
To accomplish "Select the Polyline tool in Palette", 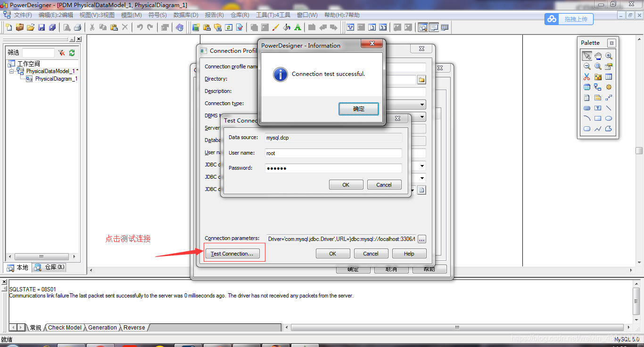I will coord(598,129).
